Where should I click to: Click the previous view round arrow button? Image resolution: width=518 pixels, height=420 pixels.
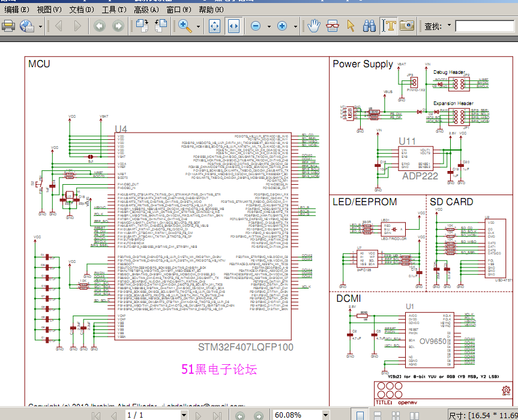pyautogui.click(x=100, y=26)
